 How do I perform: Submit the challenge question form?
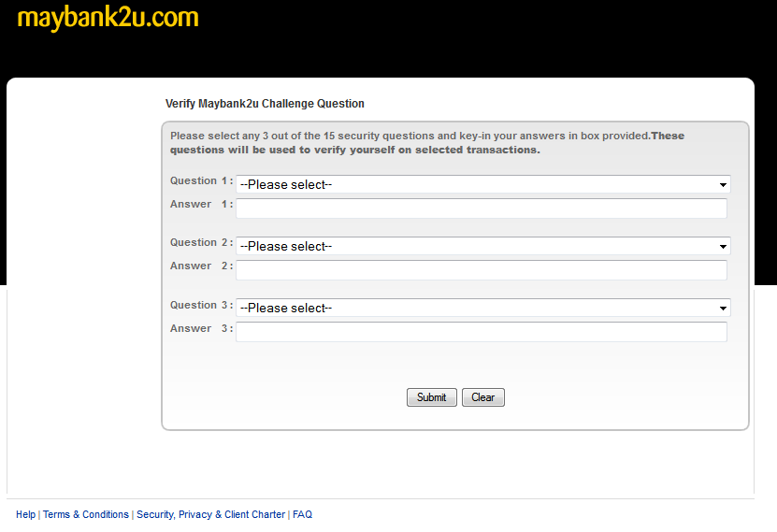coord(432,397)
